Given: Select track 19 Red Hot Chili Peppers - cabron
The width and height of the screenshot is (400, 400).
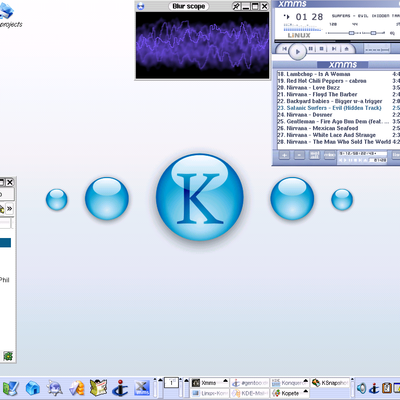Looking at the screenshot, I should (x=338, y=81).
